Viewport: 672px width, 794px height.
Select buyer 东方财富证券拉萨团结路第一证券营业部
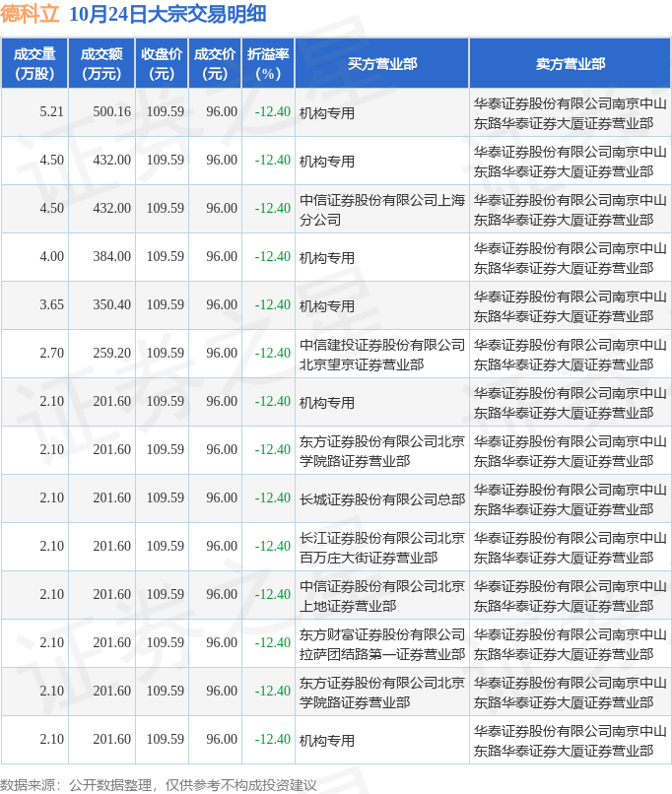coord(381,643)
